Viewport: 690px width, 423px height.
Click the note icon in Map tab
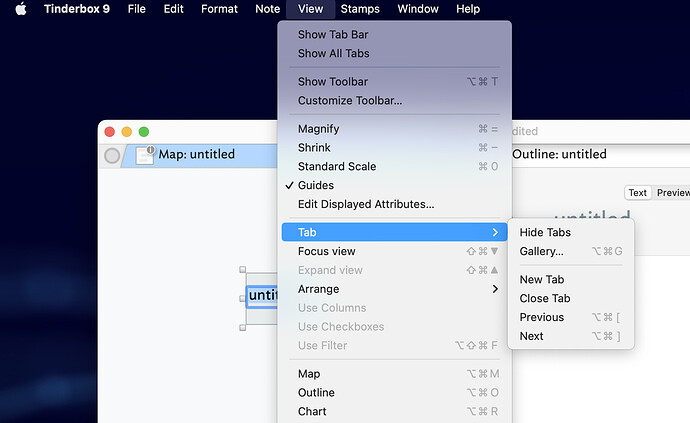point(145,155)
